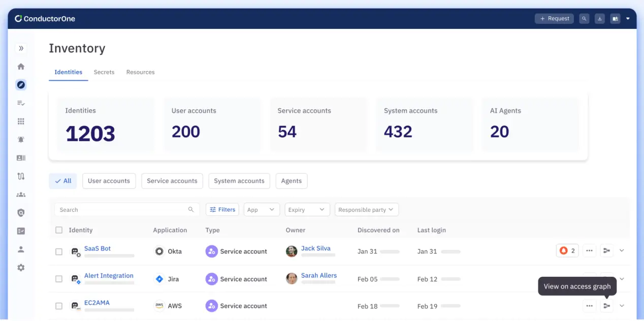The width and height of the screenshot is (644, 321).
Task: Open Jack Silva owner link
Action: pyautogui.click(x=315, y=248)
